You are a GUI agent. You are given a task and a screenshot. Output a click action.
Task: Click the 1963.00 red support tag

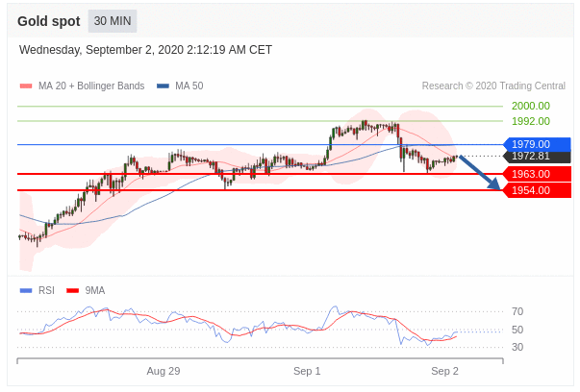point(537,174)
